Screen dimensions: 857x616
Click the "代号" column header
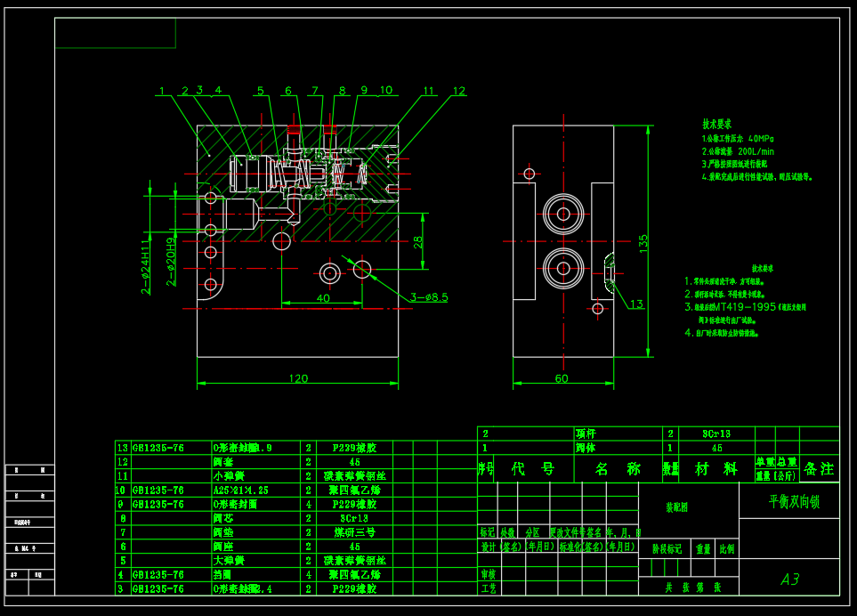533,468
